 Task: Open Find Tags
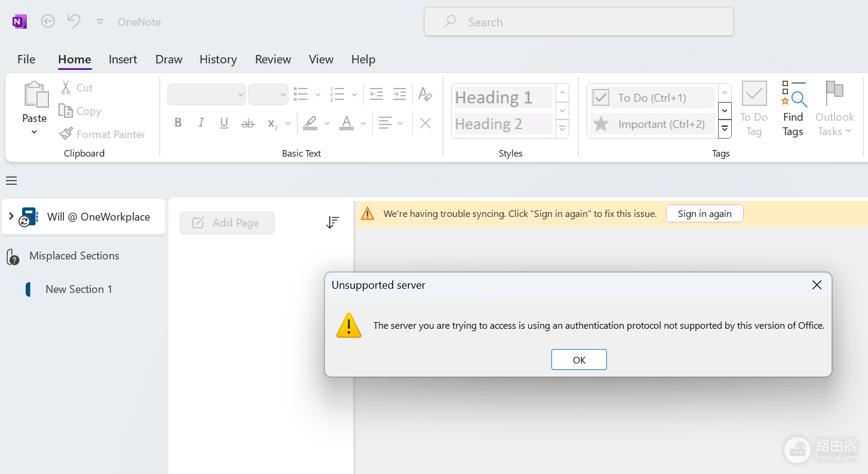pos(793,109)
